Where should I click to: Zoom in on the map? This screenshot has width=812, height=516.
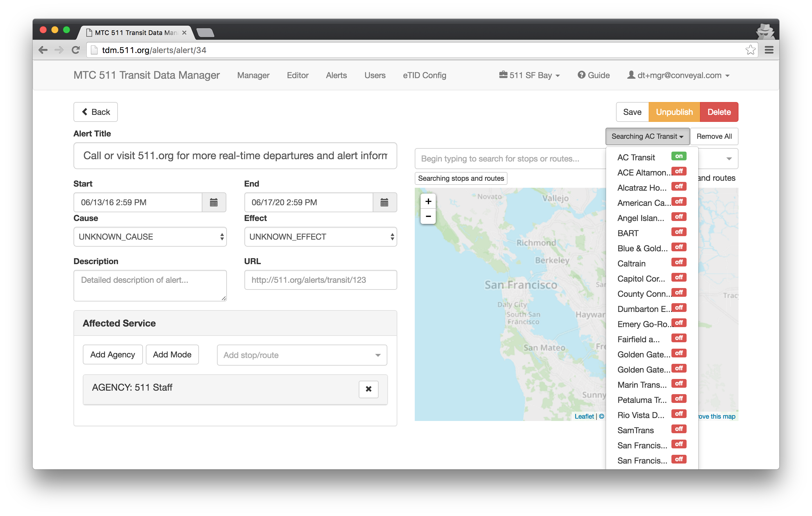click(x=428, y=201)
